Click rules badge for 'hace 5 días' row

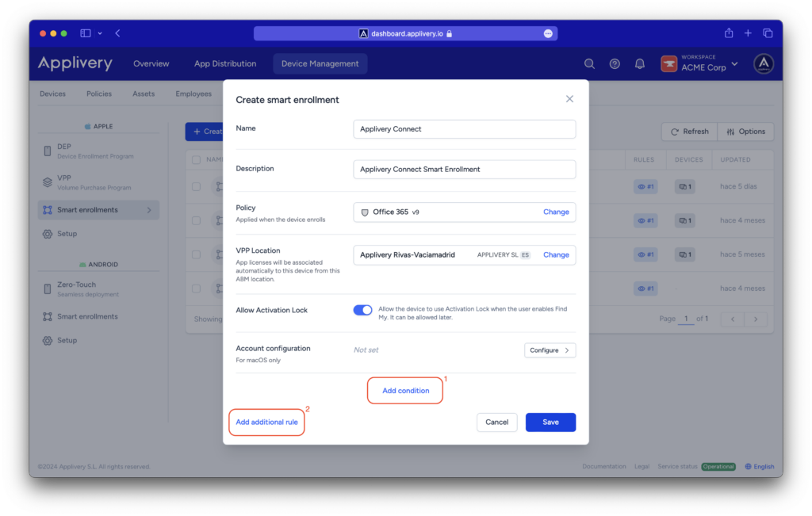tap(645, 186)
